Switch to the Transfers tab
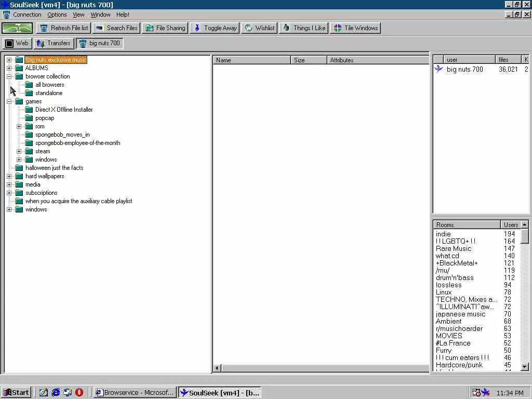532x399 pixels. click(x=54, y=43)
